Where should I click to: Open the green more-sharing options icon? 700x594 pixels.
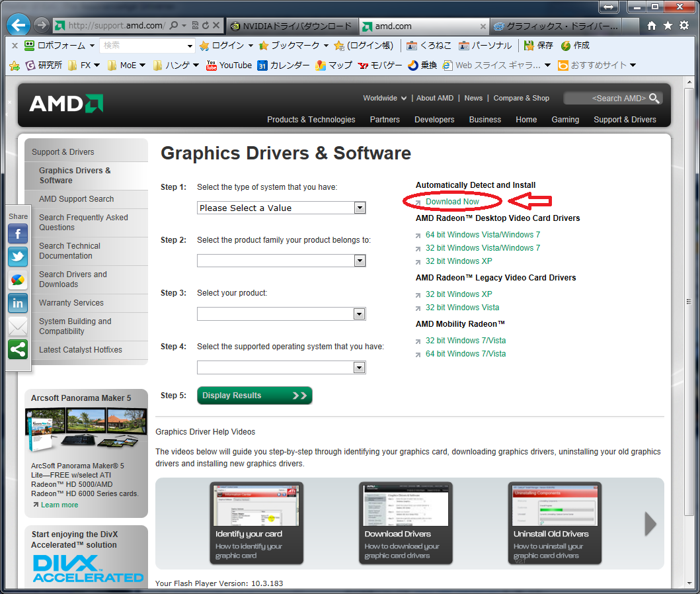click(18, 350)
